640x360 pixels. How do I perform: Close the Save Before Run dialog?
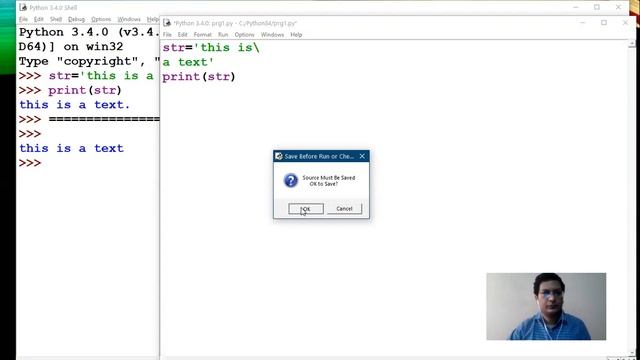point(362,156)
